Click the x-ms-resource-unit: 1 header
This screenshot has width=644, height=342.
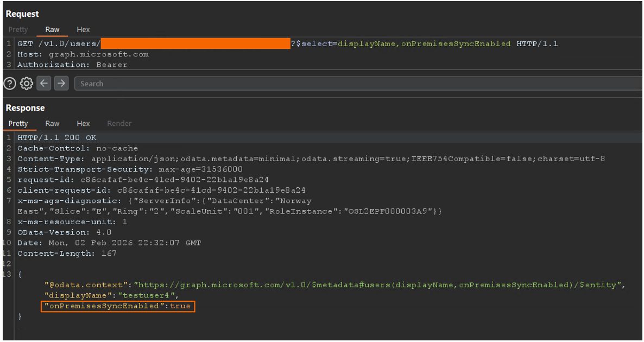(72, 222)
